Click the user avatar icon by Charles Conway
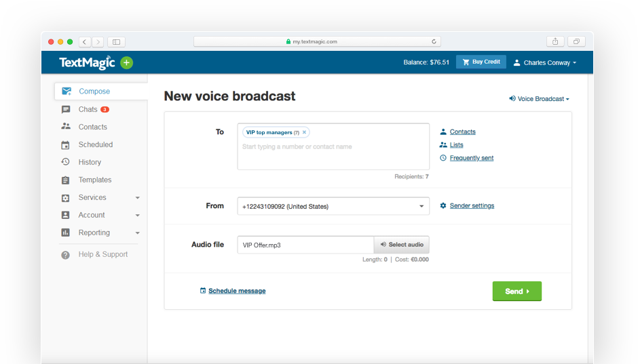This screenshot has width=638, height=364. (x=517, y=62)
